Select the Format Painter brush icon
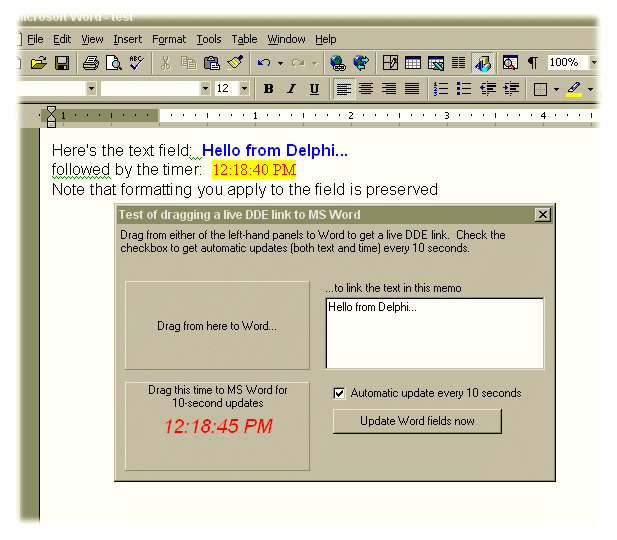 pos(235,63)
